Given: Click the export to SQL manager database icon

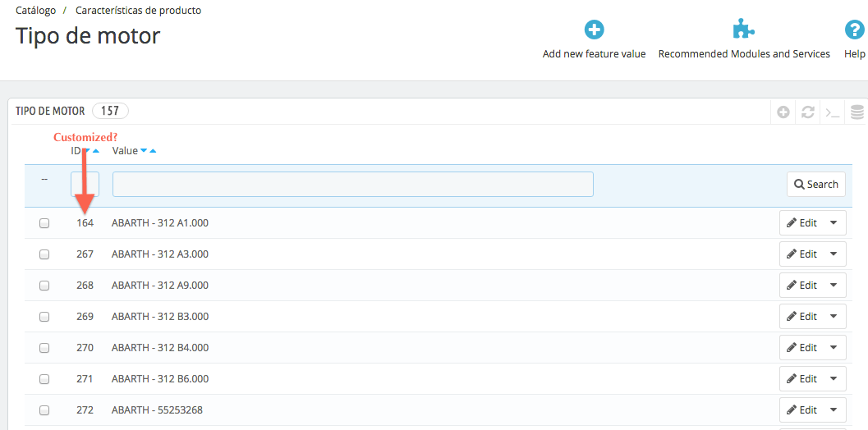Looking at the screenshot, I should click(x=857, y=112).
